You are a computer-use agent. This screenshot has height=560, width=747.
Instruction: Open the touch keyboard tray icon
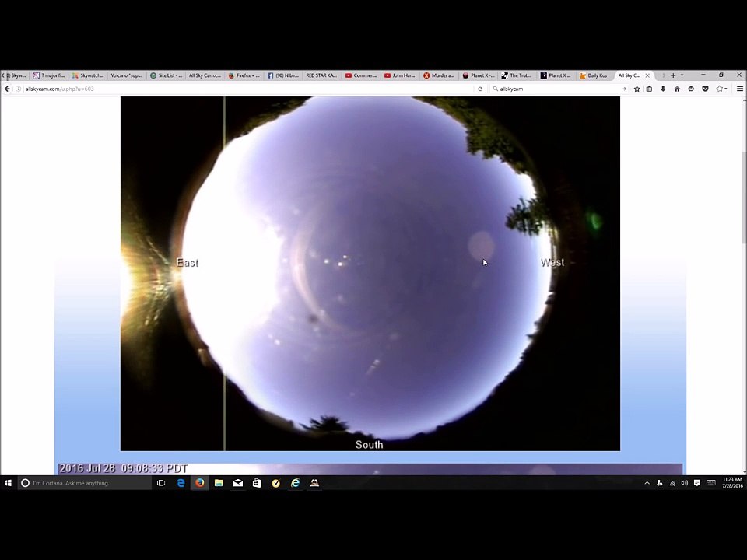pos(710,483)
